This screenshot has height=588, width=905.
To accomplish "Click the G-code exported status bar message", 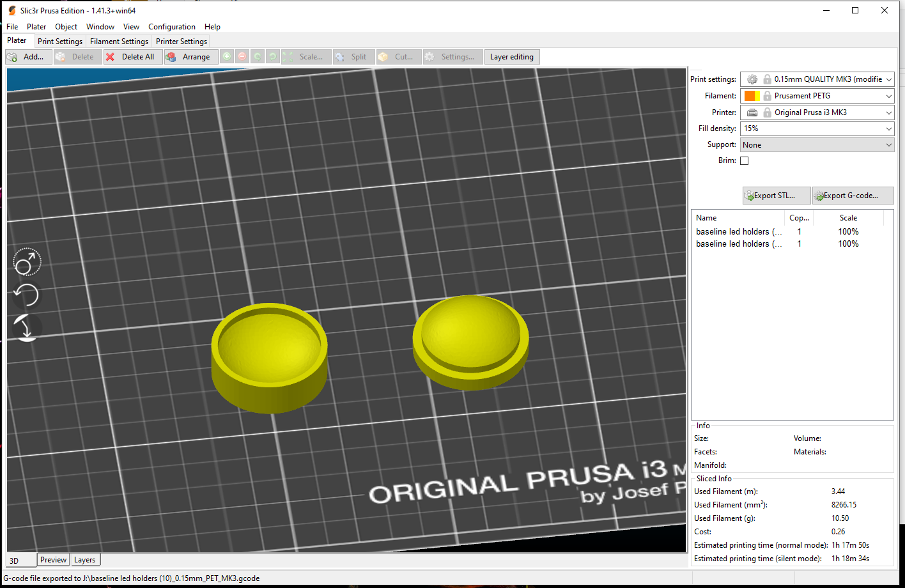I will point(132,578).
